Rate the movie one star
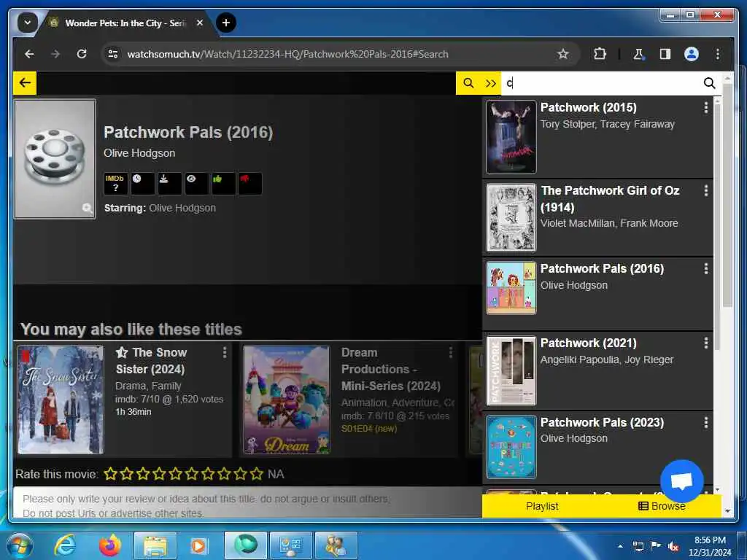 pos(111,474)
